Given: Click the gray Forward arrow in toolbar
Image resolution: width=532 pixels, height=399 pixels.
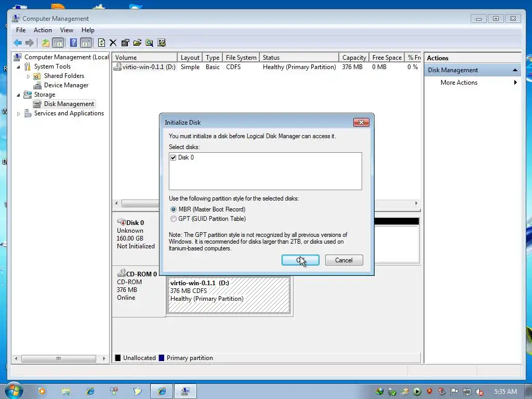Looking at the screenshot, I should pyautogui.click(x=30, y=43).
